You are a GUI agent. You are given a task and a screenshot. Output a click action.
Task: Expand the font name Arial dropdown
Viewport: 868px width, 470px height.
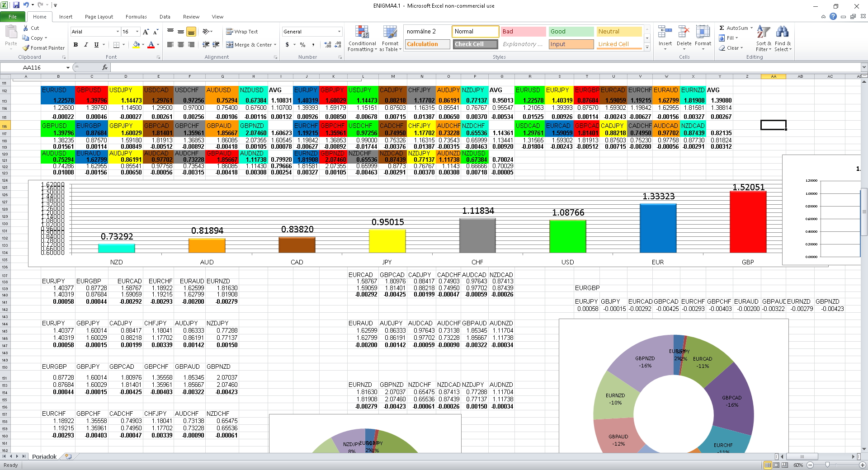pos(118,32)
